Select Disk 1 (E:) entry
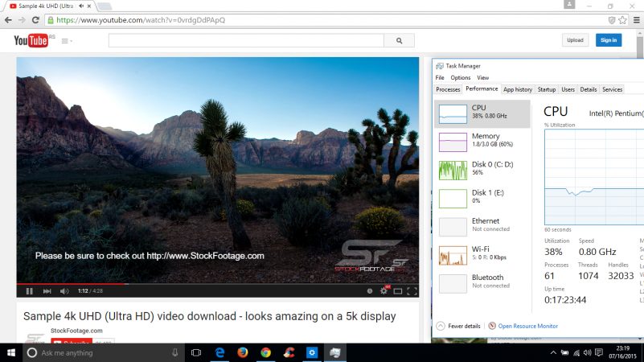Image resolution: width=644 pixels, height=362 pixels. click(x=482, y=199)
